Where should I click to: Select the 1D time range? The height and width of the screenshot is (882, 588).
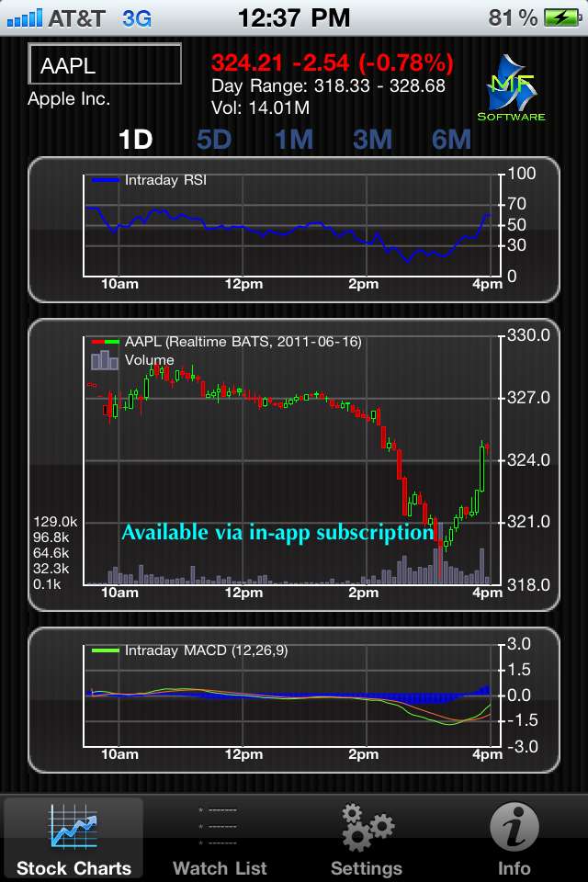point(136,140)
